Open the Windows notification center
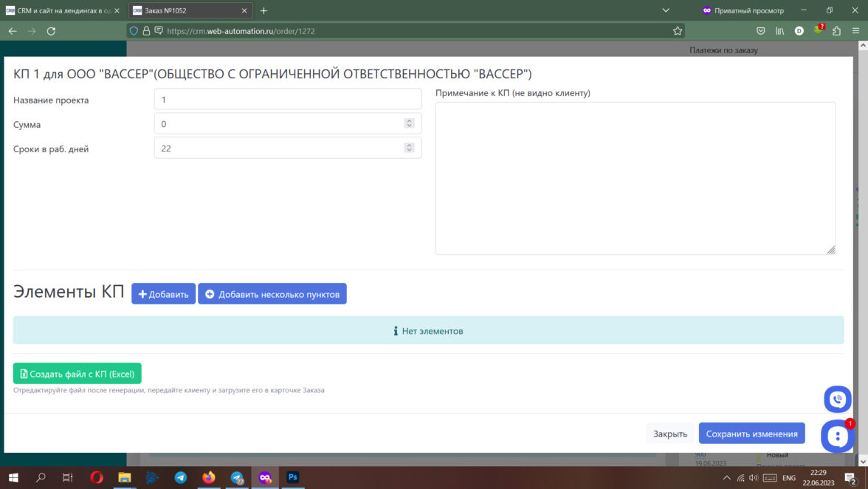 tap(852, 478)
